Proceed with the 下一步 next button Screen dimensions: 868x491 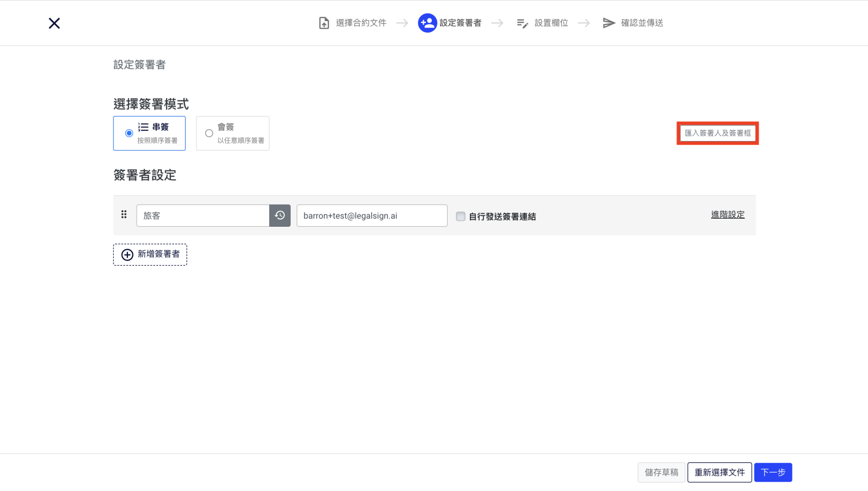pos(773,473)
